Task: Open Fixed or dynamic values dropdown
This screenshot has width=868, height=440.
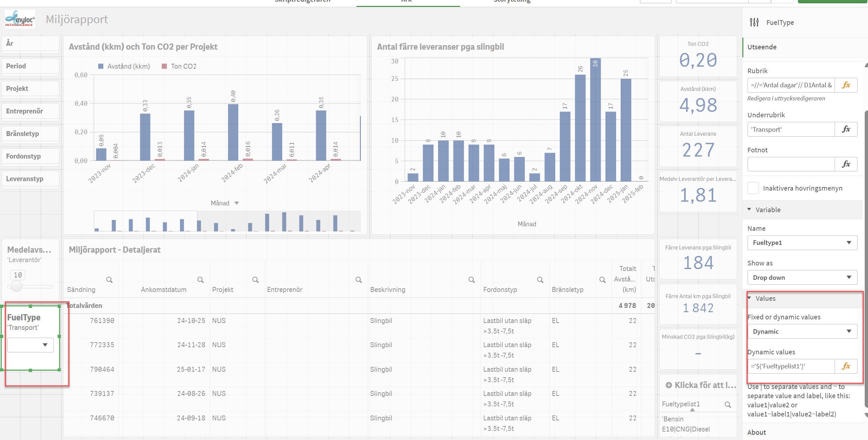Action: (x=802, y=331)
